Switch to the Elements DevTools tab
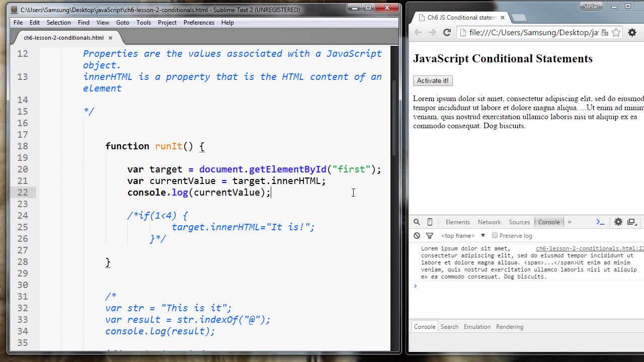 457,222
